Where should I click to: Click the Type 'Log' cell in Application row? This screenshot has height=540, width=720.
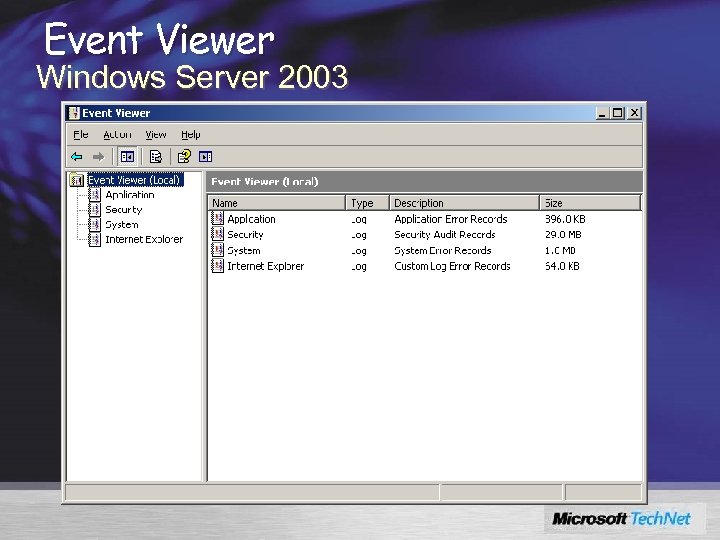pyautogui.click(x=359, y=219)
